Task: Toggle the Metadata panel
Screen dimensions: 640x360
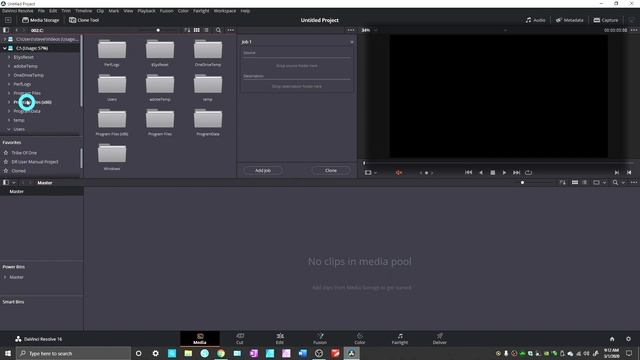Action: pyautogui.click(x=569, y=20)
